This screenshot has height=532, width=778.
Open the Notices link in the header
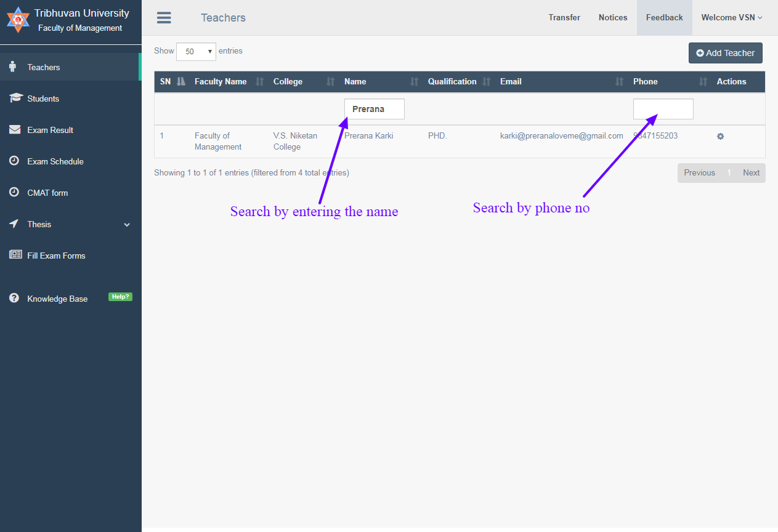click(x=612, y=18)
